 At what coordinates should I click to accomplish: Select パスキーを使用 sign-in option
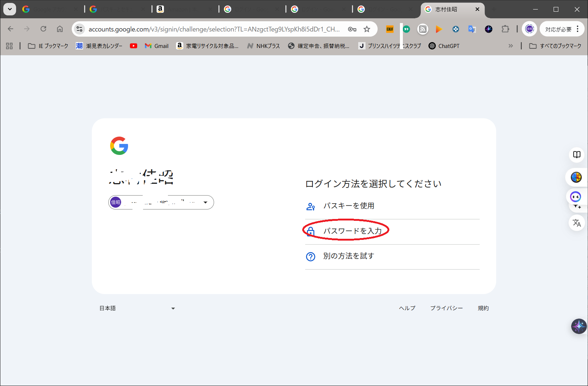(348, 206)
